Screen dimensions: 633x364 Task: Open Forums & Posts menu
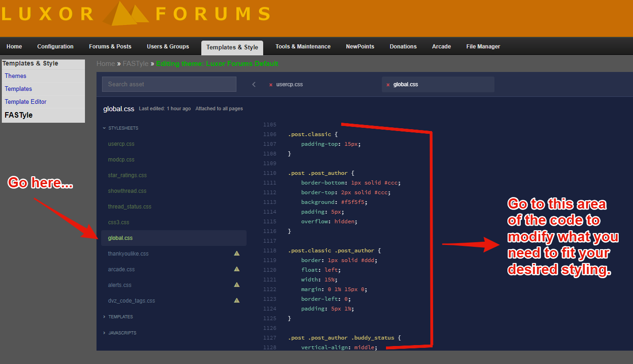[110, 47]
